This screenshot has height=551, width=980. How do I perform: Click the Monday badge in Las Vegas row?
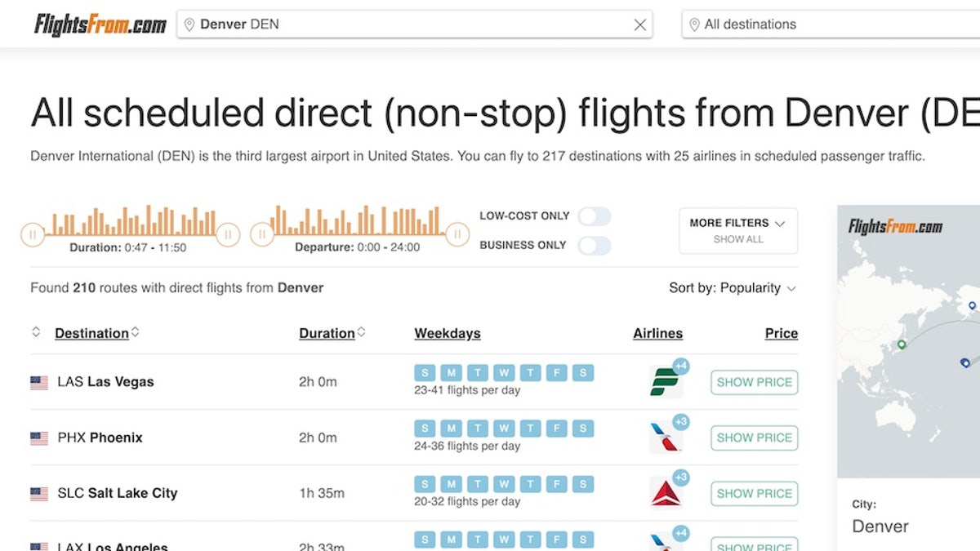(451, 373)
